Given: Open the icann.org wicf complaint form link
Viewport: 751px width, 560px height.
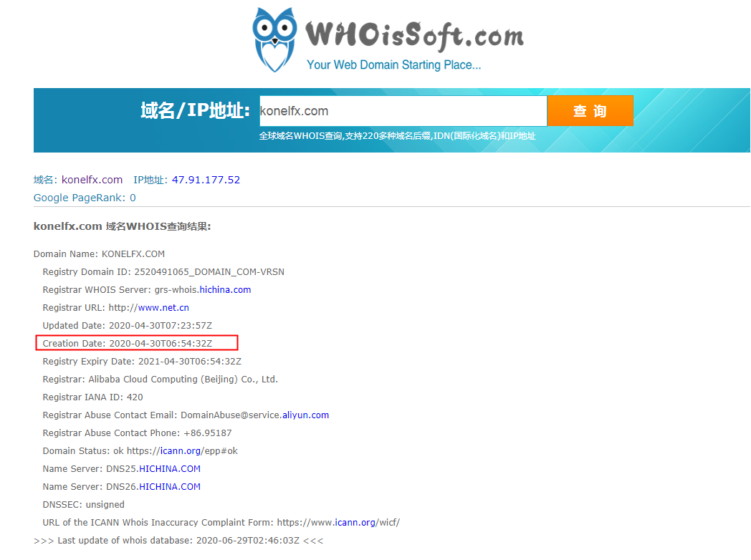Looking at the screenshot, I should [x=355, y=523].
